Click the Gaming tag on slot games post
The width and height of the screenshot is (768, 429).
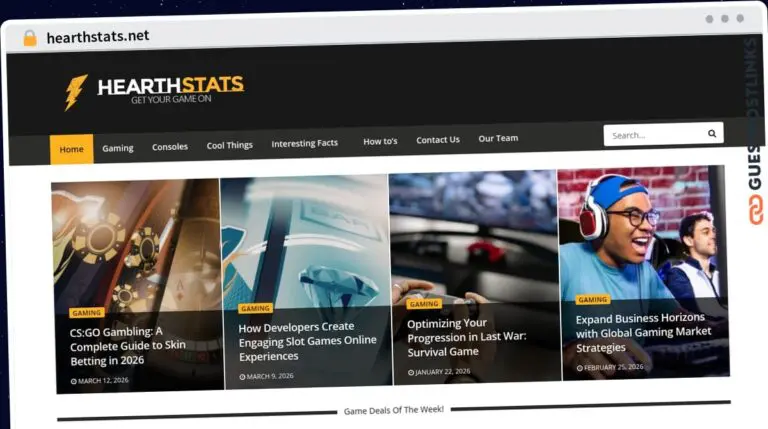(x=256, y=308)
